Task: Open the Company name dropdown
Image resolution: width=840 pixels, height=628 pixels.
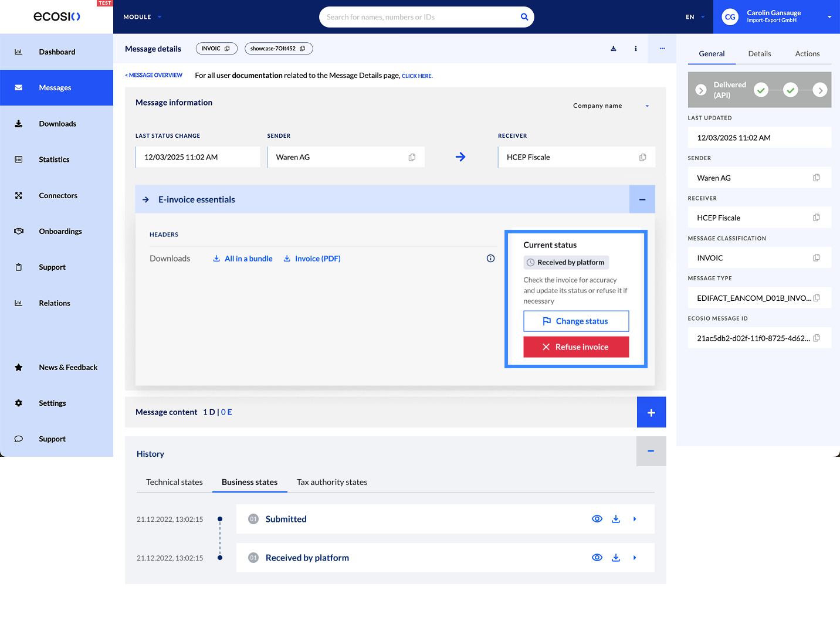Action: [x=611, y=106]
